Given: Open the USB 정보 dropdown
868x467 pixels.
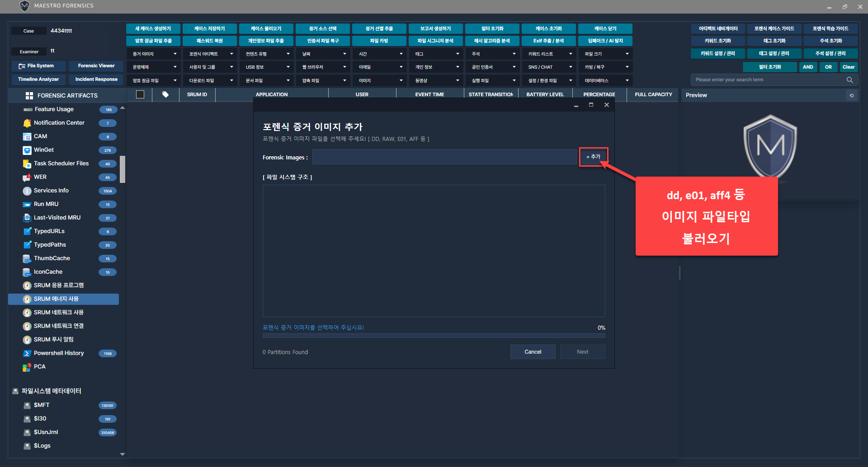Looking at the screenshot, I should [x=267, y=67].
